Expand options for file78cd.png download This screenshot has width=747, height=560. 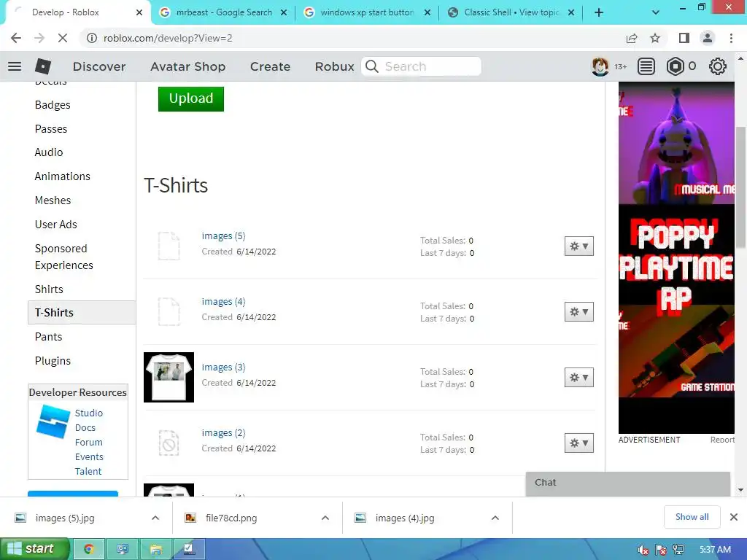pyautogui.click(x=325, y=518)
